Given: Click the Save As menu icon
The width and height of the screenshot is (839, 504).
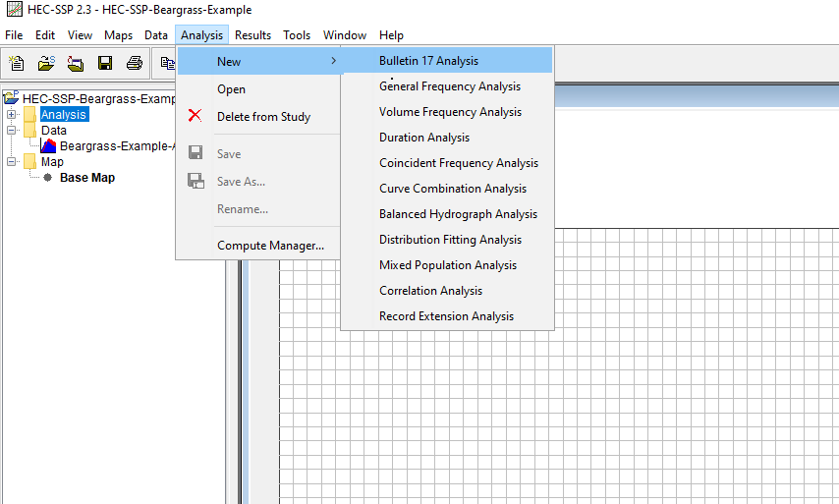Looking at the screenshot, I should pyautogui.click(x=196, y=181).
